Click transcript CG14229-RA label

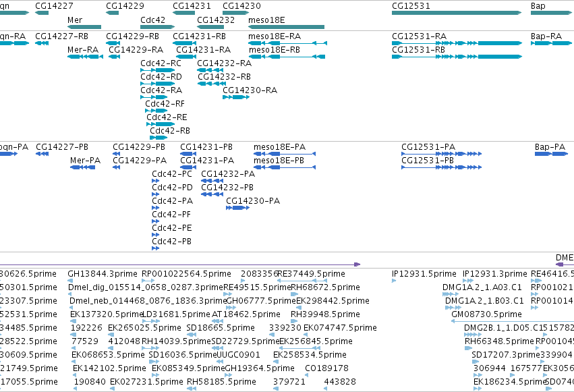(x=136, y=50)
